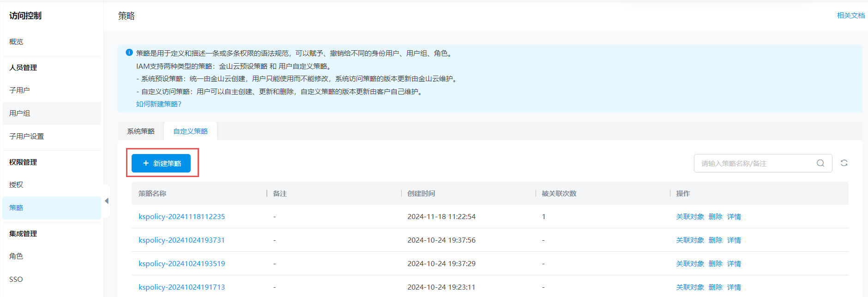Navigate to 用户组 sidebar item

pos(19,113)
